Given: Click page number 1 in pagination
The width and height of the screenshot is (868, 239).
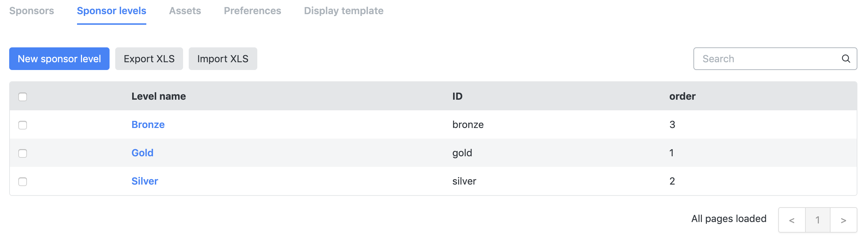Looking at the screenshot, I should pyautogui.click(x=818, y=220).
